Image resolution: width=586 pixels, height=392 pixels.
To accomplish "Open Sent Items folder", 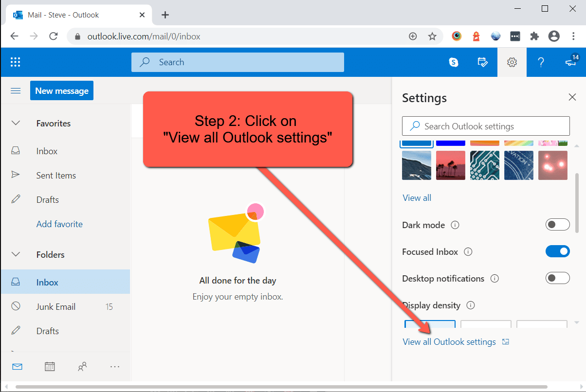I will [65, 176].
